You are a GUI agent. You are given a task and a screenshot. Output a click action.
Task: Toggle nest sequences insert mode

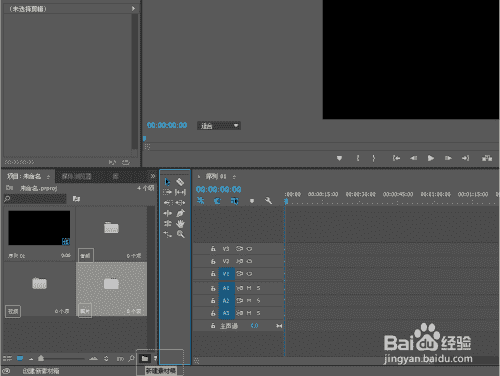pyautogui.click(x=200, y=200)
